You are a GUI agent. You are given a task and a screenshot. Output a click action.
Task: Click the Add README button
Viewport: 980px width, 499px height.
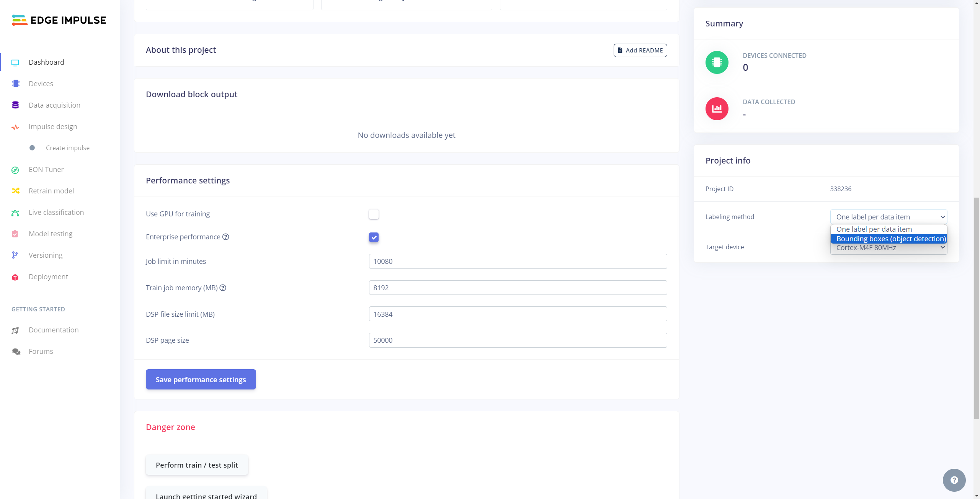click(x=640, y=50)
